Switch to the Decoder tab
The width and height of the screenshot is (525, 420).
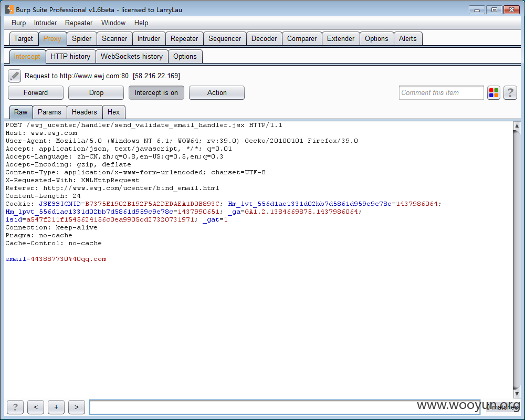(x=264, y=38)
